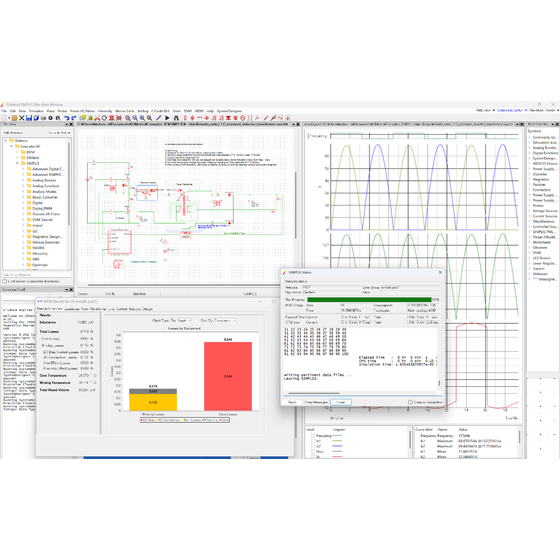The image size is (560, 560).
Task: Select the Magnetics Design folder in tree
Action: (48, 237)
